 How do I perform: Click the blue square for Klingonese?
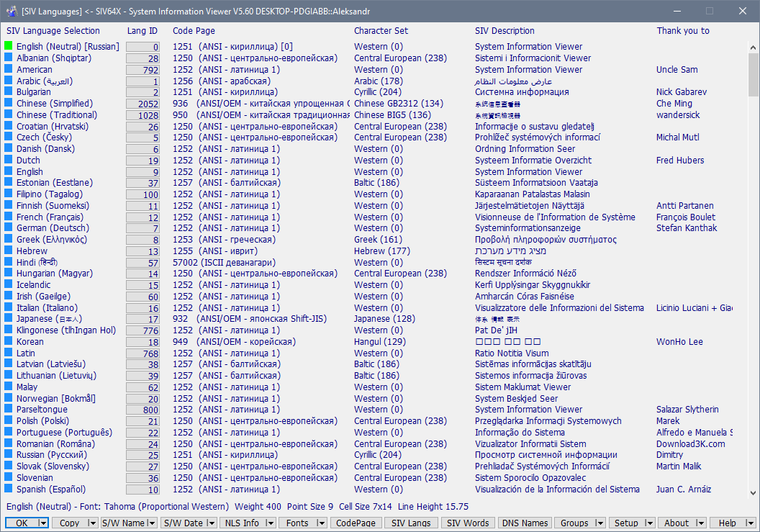click(x=8, y=329)
